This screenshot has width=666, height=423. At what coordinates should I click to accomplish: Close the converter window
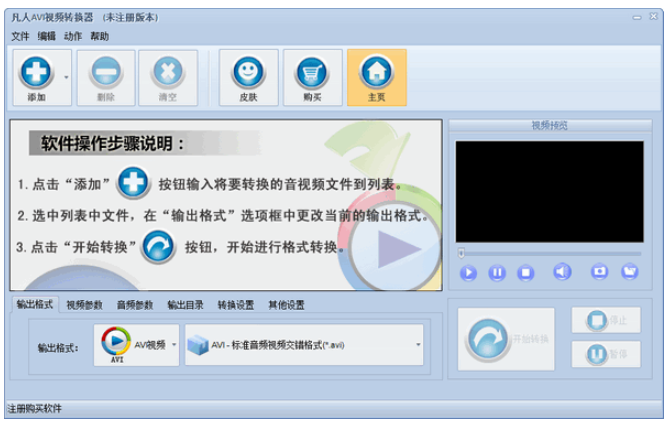(x=653, y=17)
